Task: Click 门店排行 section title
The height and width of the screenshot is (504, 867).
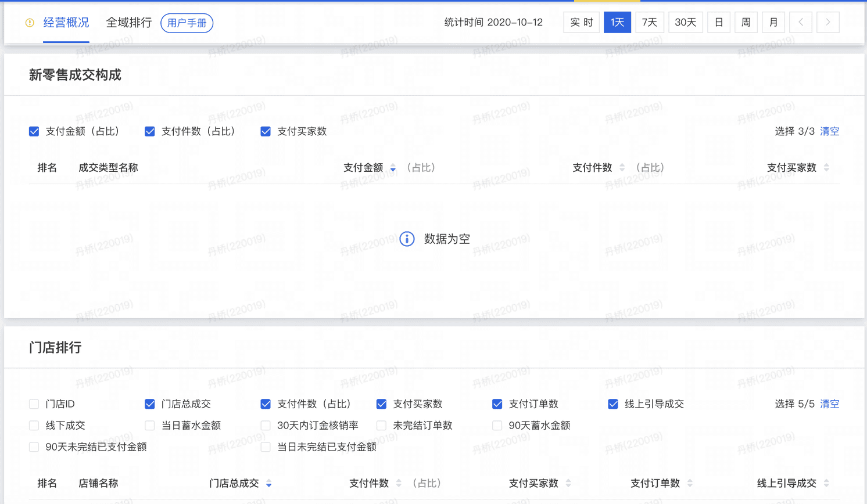Action: click(55, 348)
